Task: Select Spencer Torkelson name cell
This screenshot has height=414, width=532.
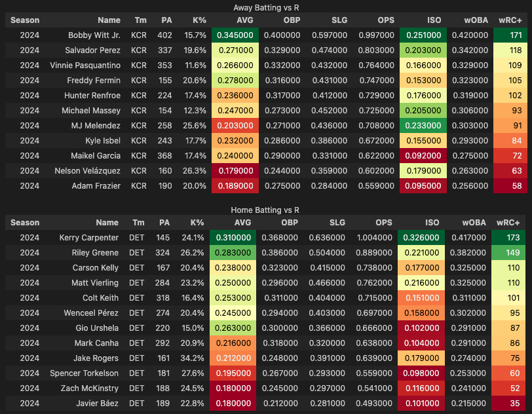Action: (84, 373)
